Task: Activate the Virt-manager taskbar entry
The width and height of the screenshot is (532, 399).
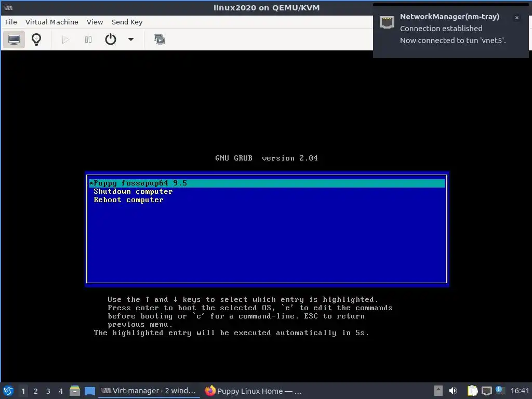Action: (149, 391)
